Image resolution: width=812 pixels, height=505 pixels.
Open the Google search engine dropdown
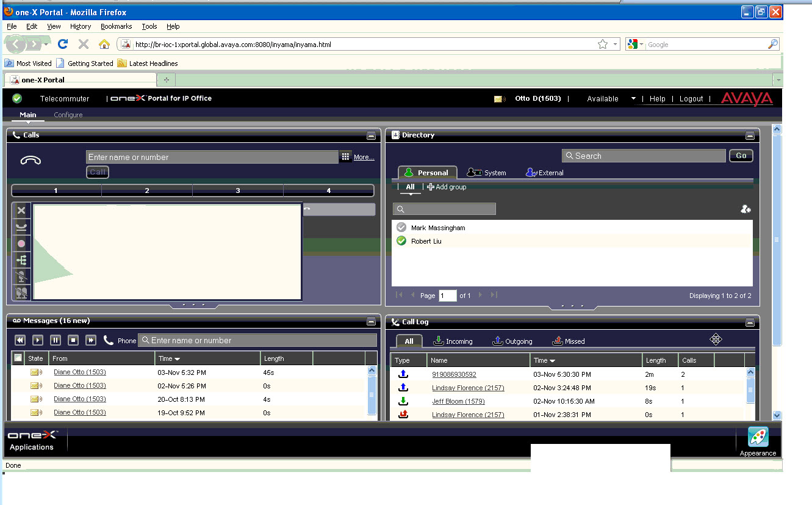[x=635, y=44]
